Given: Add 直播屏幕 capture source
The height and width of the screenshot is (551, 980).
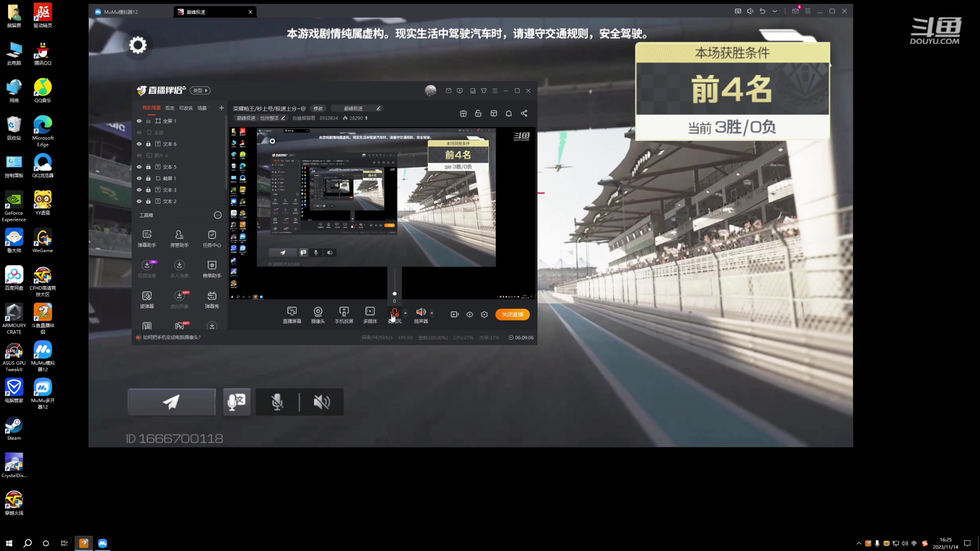Looking at the screenshot, I should (x=292, y=315).
